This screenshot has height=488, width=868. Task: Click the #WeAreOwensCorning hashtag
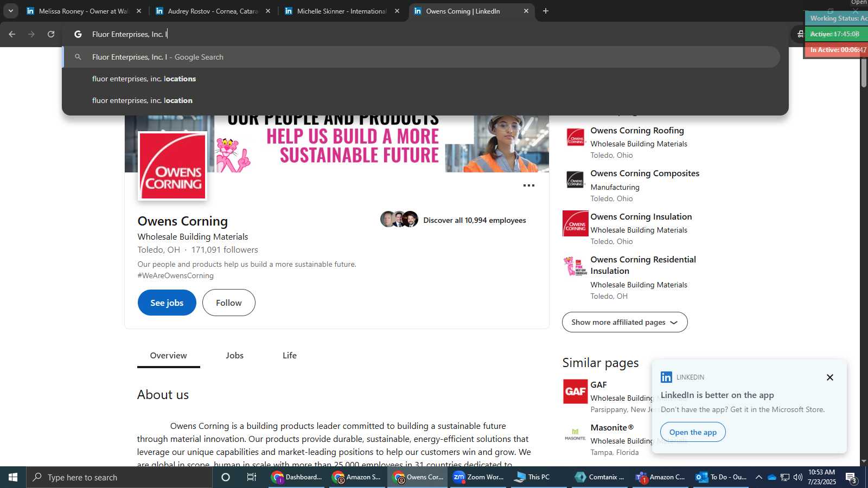[175, 275]
